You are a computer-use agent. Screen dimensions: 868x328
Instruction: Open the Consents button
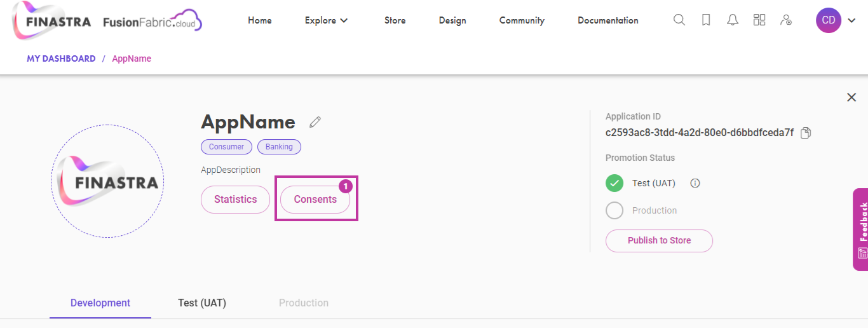pos(315,199)
